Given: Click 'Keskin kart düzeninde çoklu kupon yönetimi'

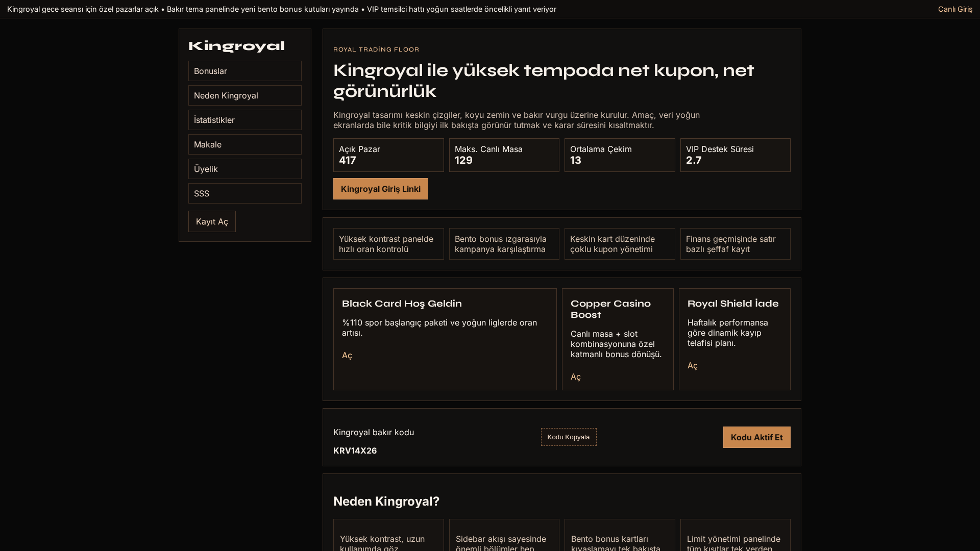Looking at the screenshot, I should (x=620, y=244).
